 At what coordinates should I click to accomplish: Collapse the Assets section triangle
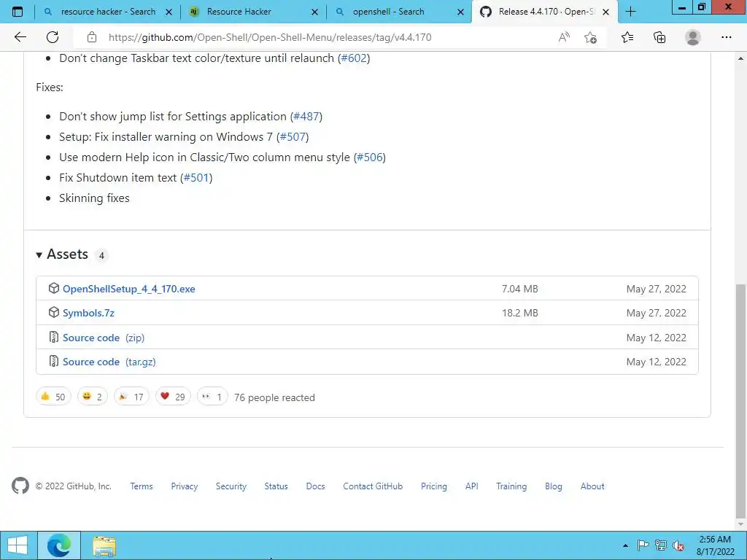click(39, 255)
